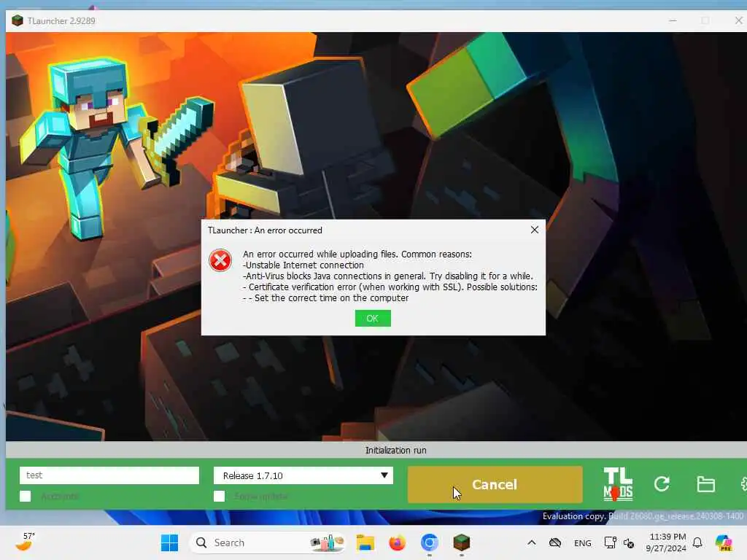Viewport: 747px width, 560px height.
Task: Click the green OK button in the error dialog
Action: point(373,319)
